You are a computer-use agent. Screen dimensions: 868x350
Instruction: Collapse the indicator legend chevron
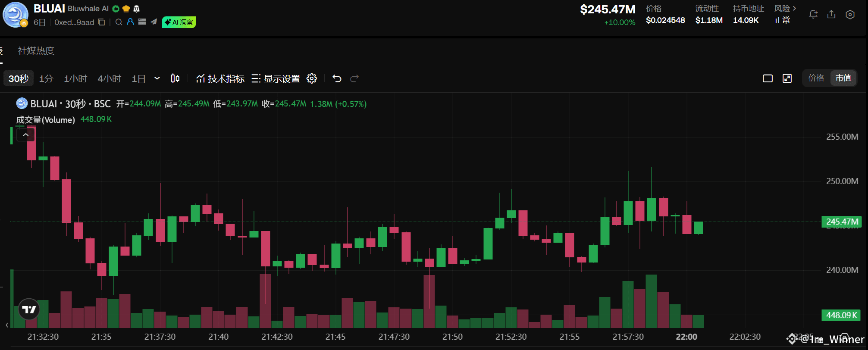click(x=26, y=135)
